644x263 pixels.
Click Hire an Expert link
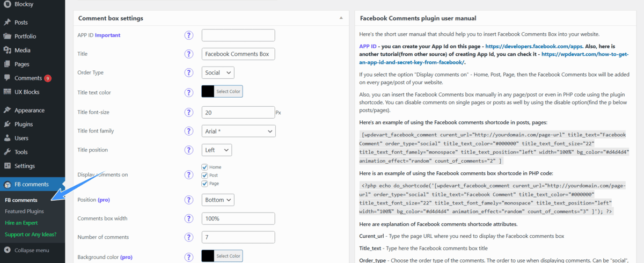[x=21, y=223]
